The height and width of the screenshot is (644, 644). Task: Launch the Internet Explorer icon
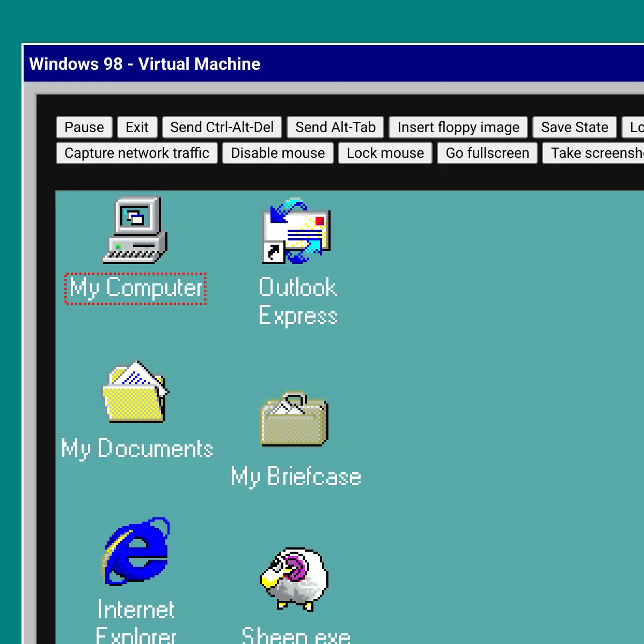pos(136,552)
